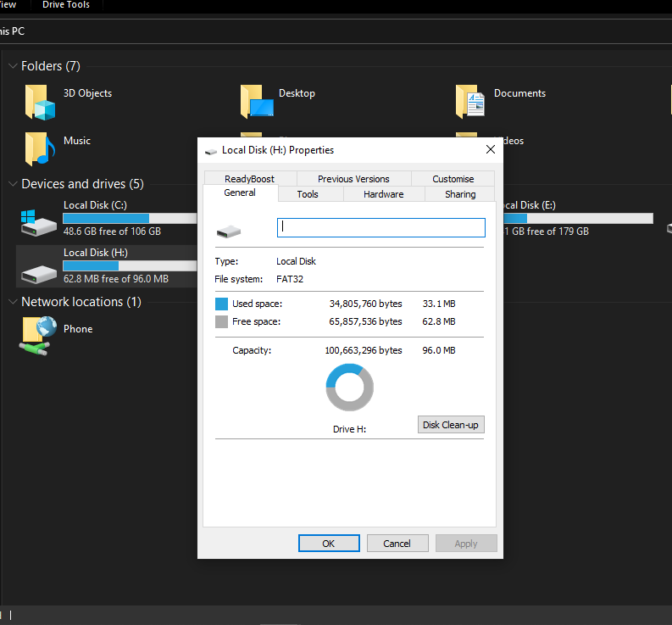This screenshot has width=672, height=625.
Task: Click the 'Music' folder name
Action: pyautogui.click(x=77, y=141)
